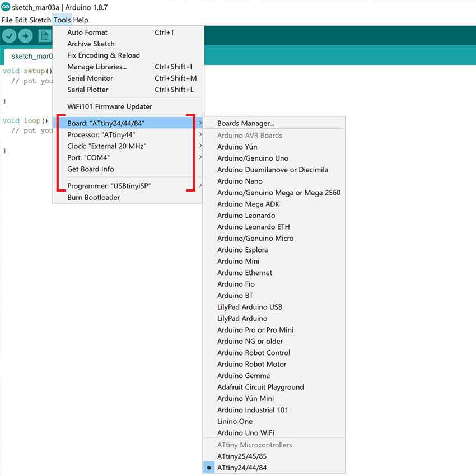Choose Archive Sketch

tap(127, 44)
